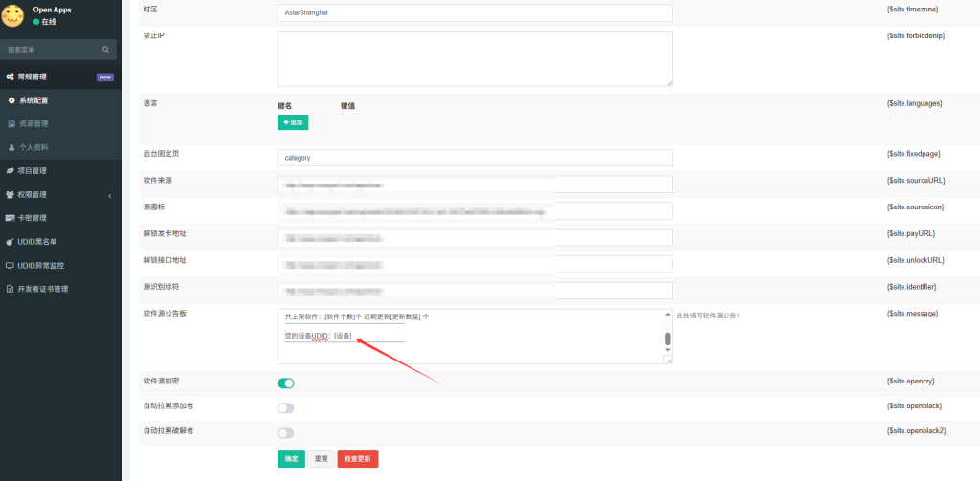The width and height of the screenshot is (980, 481).
Task: Click the 此处填写软件源公告 hint text
Action: [x=708, y=317]
